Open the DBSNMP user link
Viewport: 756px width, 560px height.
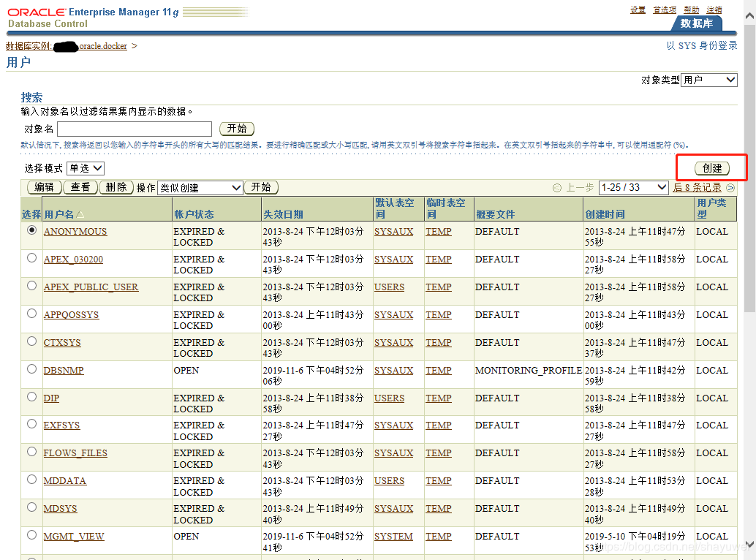63,370
